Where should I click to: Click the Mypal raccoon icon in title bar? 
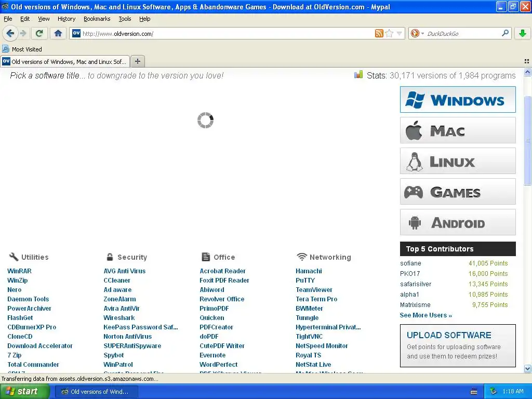[x=5, y=6]
